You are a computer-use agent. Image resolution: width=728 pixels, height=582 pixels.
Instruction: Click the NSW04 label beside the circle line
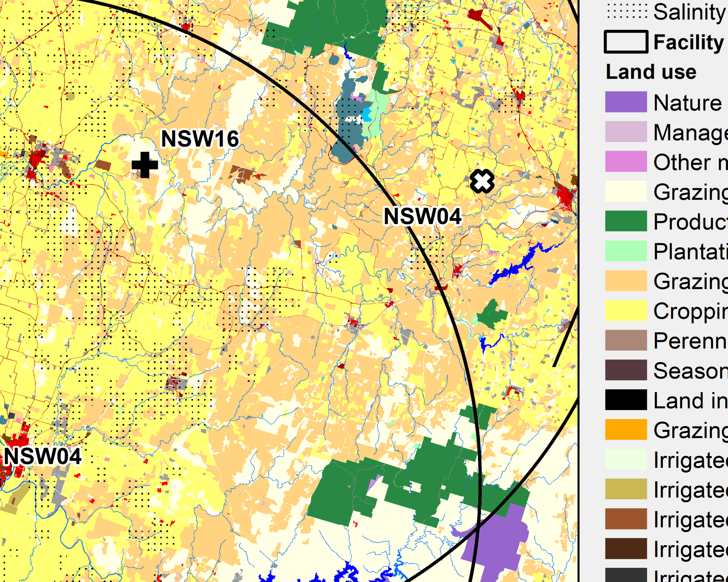coord(423,216)
